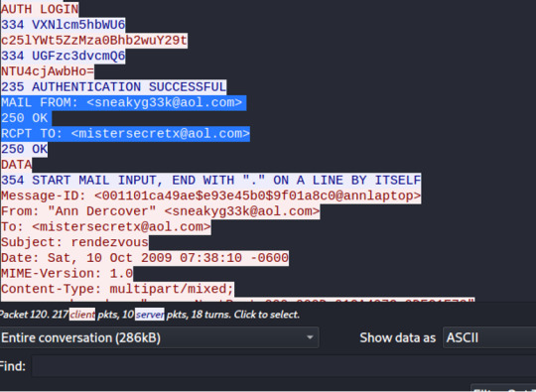The image size is (536, 392).
Task: Select the Message-ID header line
Action: pos(210,196)
